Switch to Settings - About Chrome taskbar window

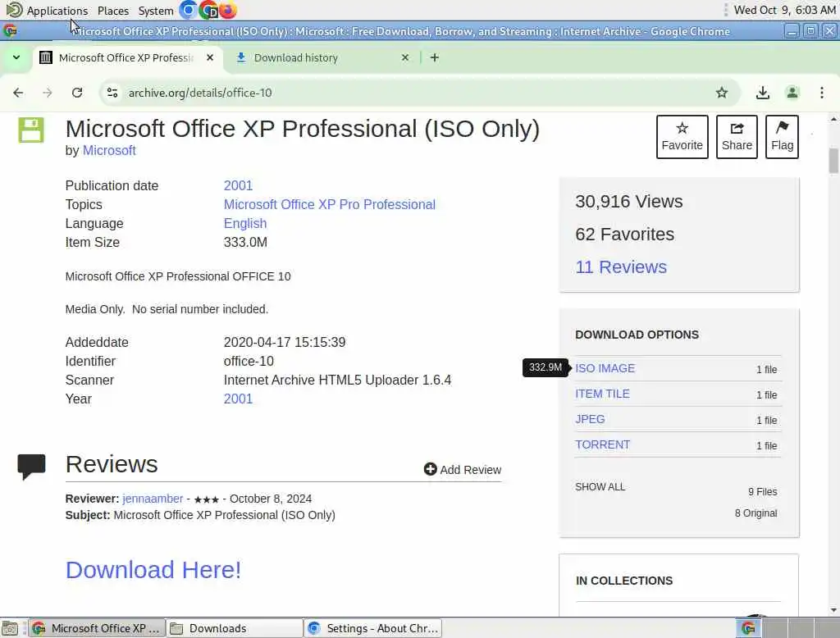pyautogui.click(x=373, y=628)
